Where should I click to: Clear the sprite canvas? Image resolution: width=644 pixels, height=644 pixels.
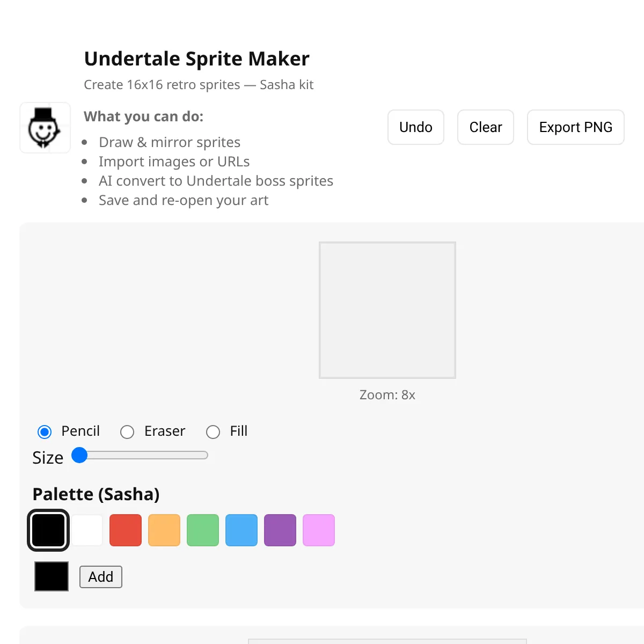coord(485,127)
